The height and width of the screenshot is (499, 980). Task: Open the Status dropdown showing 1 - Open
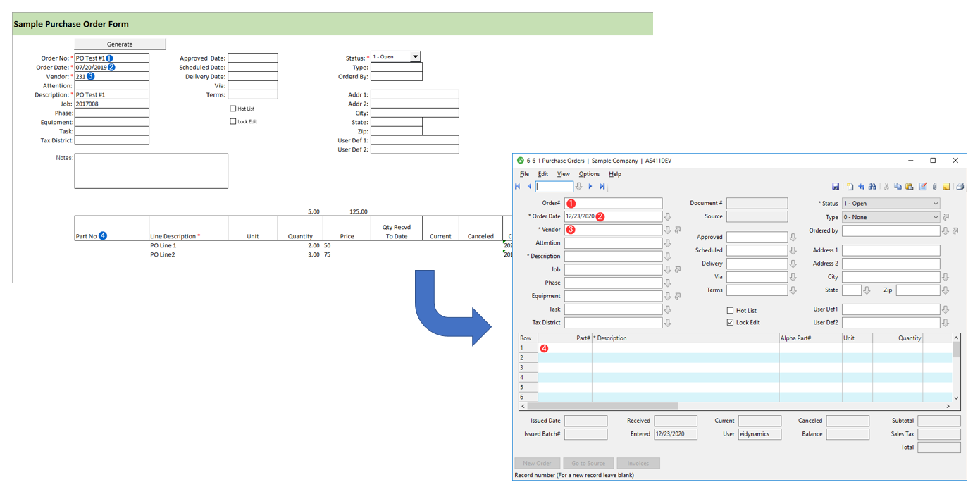(936, 204)
